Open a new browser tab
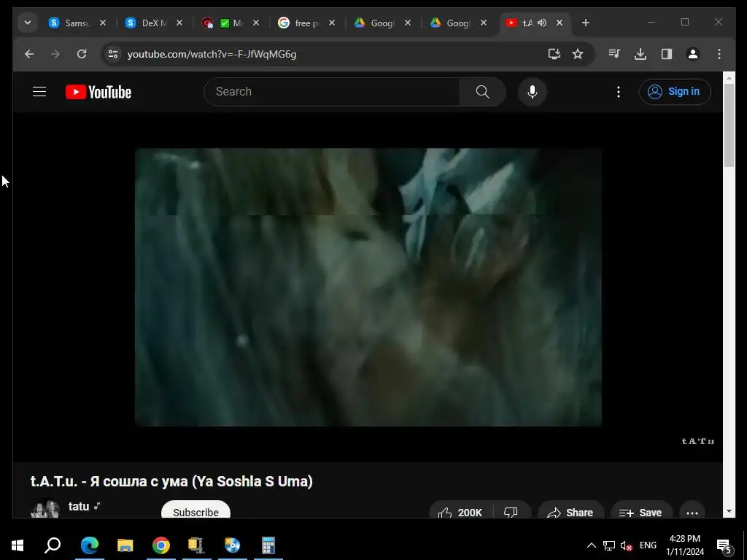Screen dimensions: 747x560 pos(586,23)
